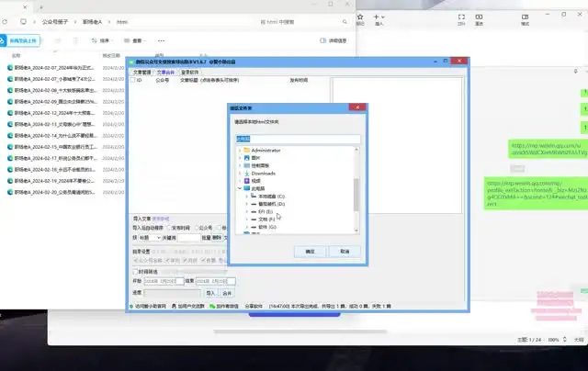Click the 视频 videos folder icon
Image resolution: width=588 pixels, height=371 pixels.
(246, 180)
